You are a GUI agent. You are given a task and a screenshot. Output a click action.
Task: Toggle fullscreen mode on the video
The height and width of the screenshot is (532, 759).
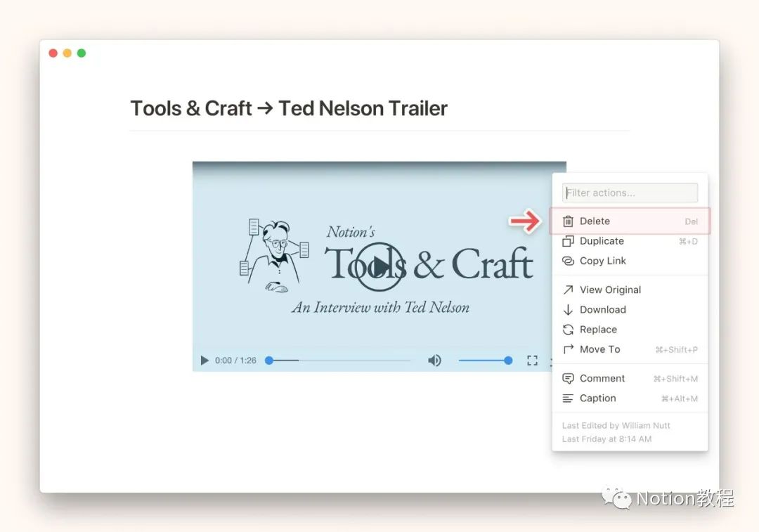coord(532,361)
